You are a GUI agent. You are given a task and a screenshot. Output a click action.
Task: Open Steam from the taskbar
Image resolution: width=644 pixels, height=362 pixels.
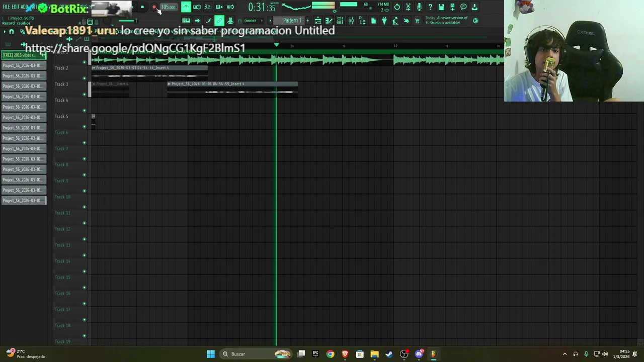tap(389, 354)
